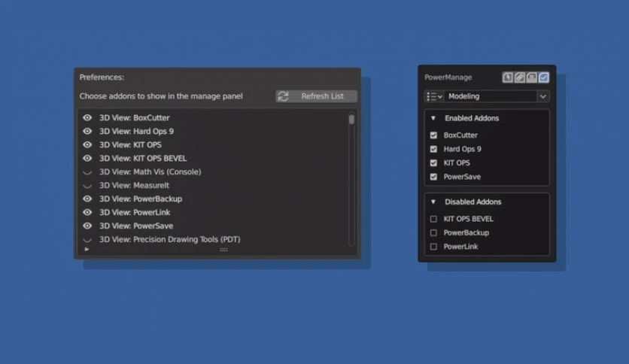Enable the PowerLink addon checkbox
The image size is (629, 364).
coord(433,247)
